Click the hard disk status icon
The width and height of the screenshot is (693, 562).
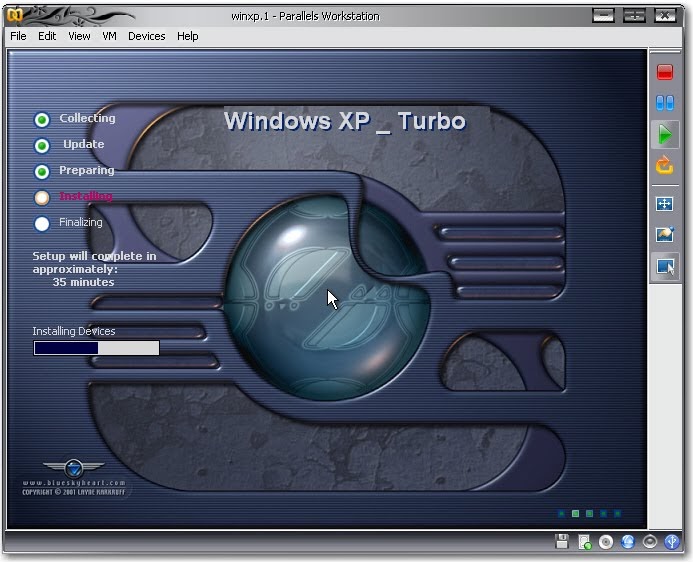pyautogui.click(x=584, y=542)
